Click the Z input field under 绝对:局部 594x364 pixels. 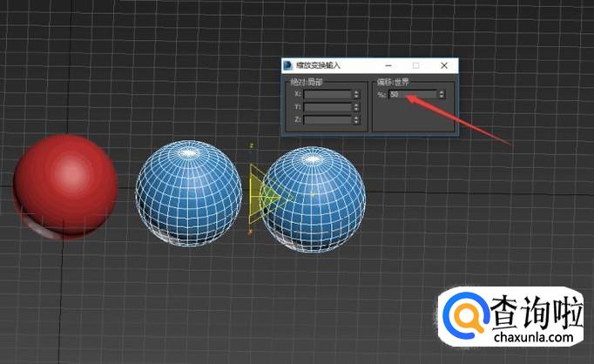click(x=327, y=120)
